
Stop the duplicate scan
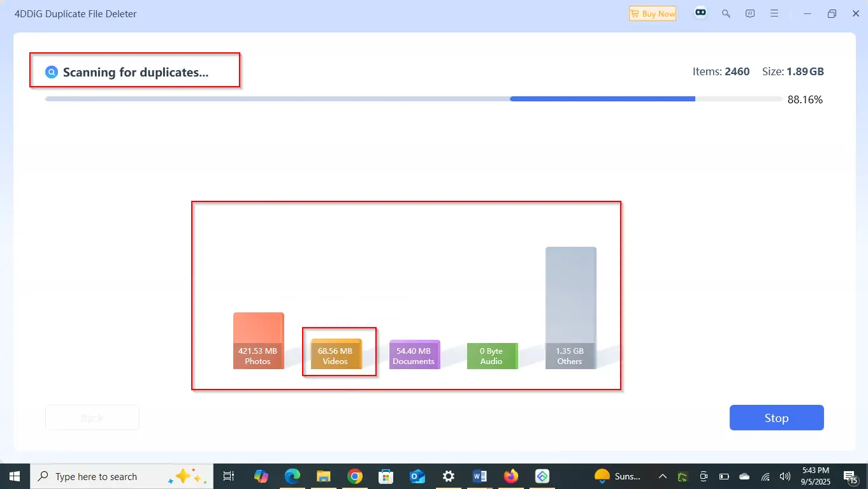[x=776, y=418]
